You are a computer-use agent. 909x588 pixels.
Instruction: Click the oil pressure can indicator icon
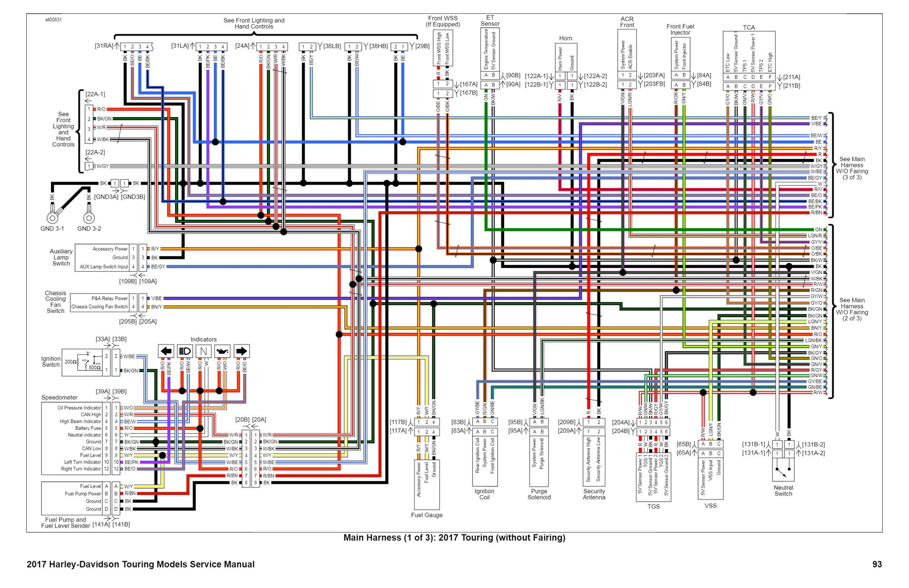(222, 351)
